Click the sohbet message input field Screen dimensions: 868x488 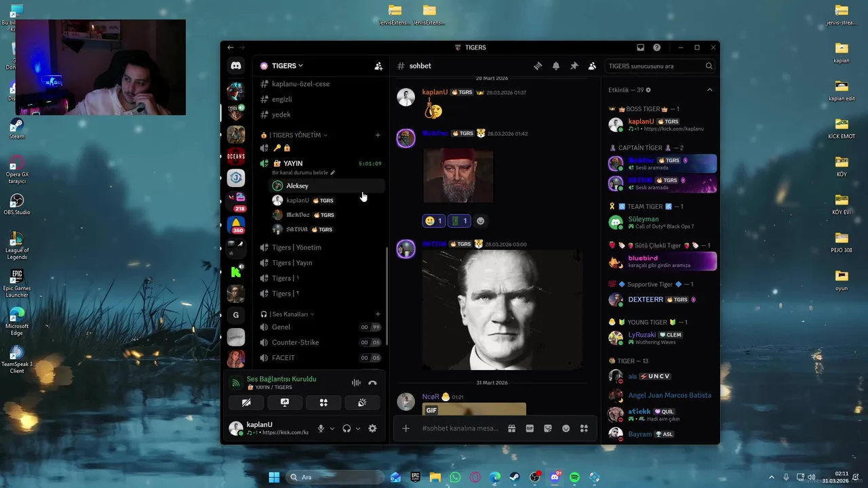pos(460,428)
